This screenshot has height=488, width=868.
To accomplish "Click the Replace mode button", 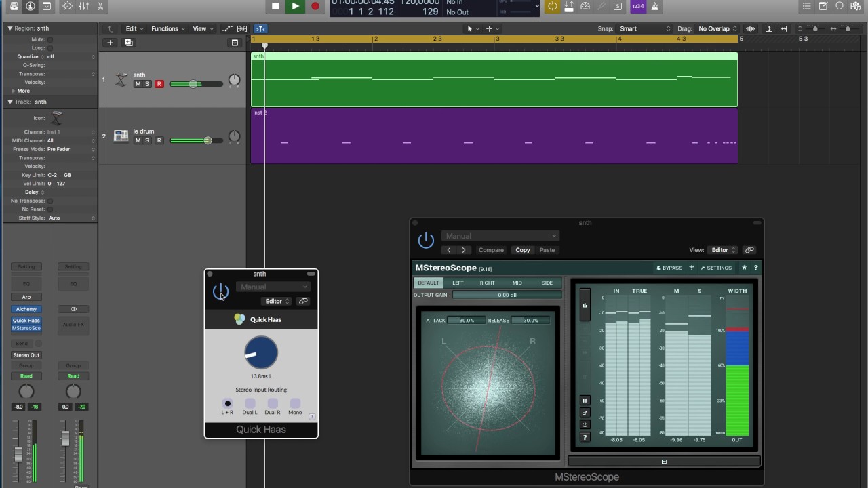I will [569, 6].
